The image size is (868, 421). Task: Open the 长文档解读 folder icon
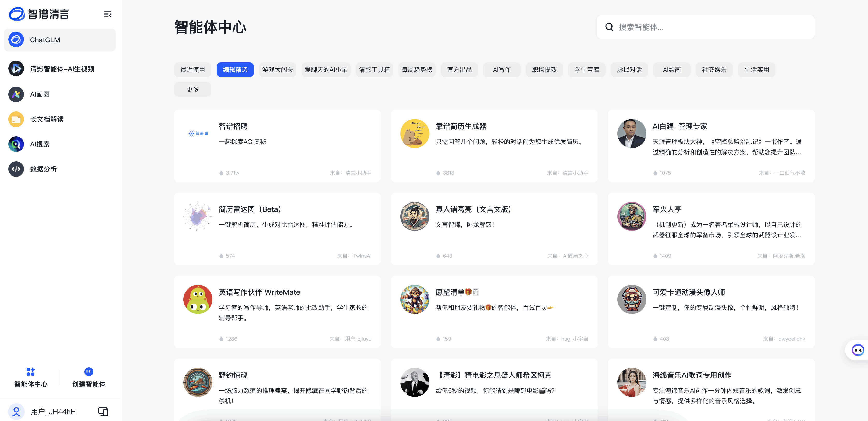[x=16, y=119]
